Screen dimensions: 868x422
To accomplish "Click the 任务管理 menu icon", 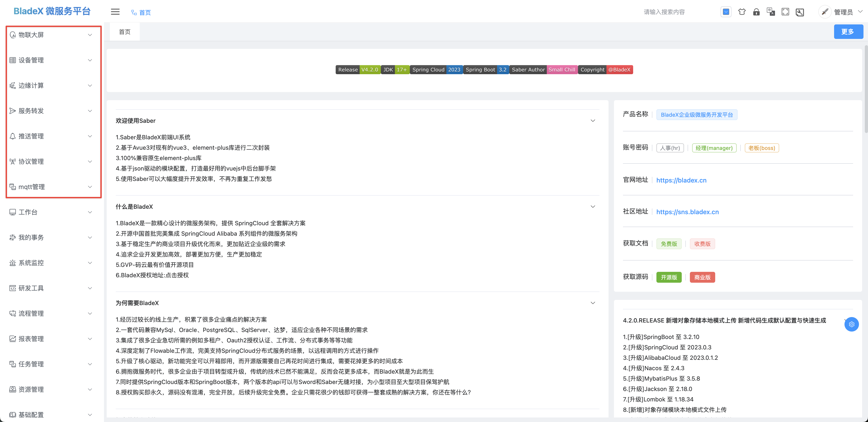I will [12, 364].
